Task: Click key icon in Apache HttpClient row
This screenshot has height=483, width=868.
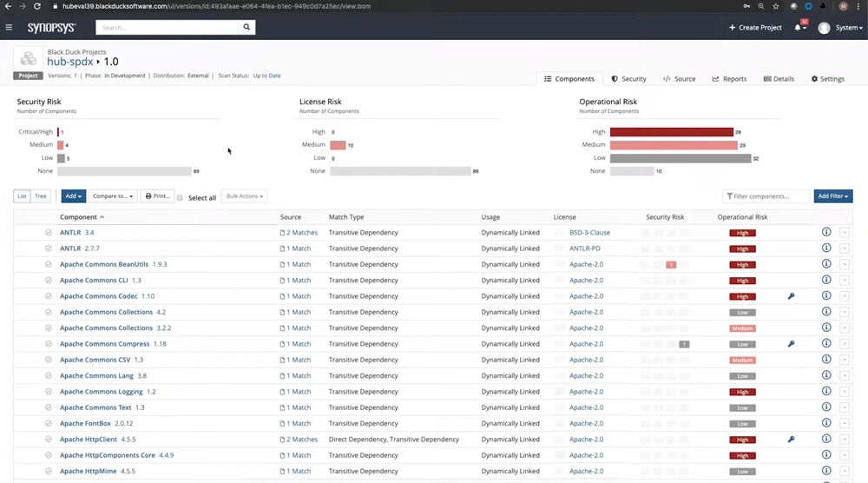Action: coord(791,440)
